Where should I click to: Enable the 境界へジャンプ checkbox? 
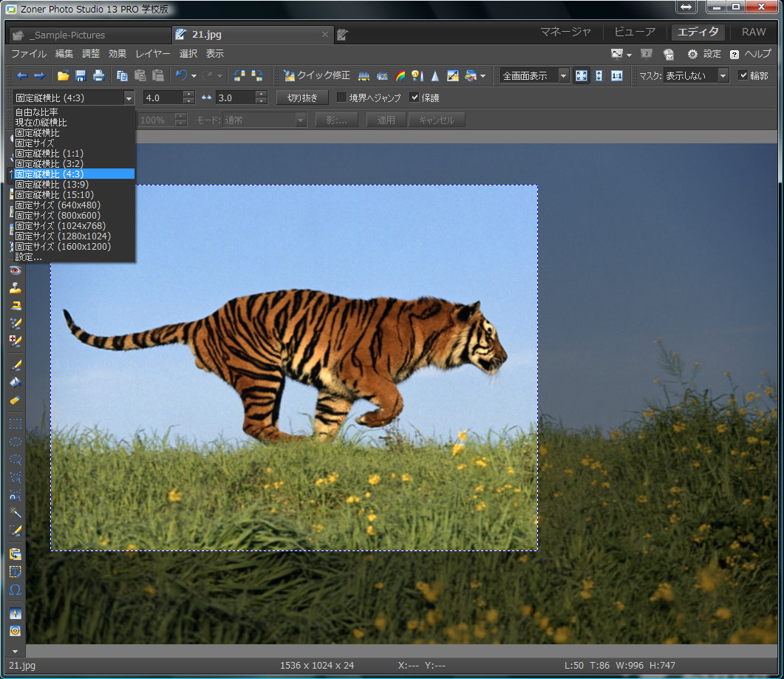pyautogui.click(x=341, y=98)
